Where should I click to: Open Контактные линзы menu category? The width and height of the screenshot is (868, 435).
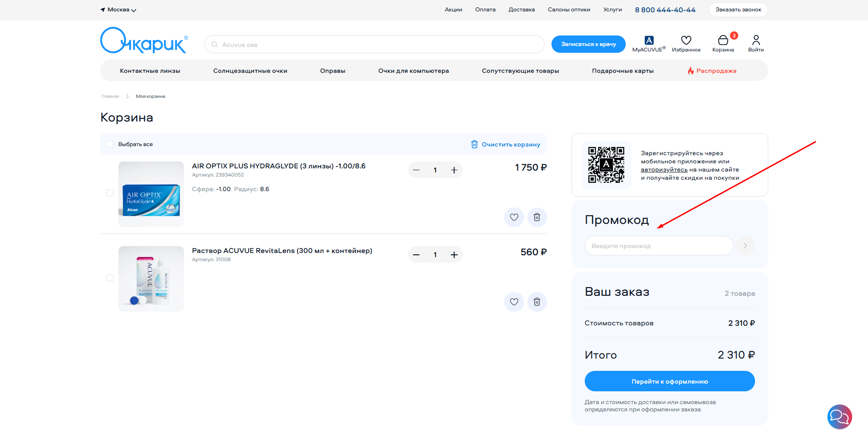click(x=150, y=71)
